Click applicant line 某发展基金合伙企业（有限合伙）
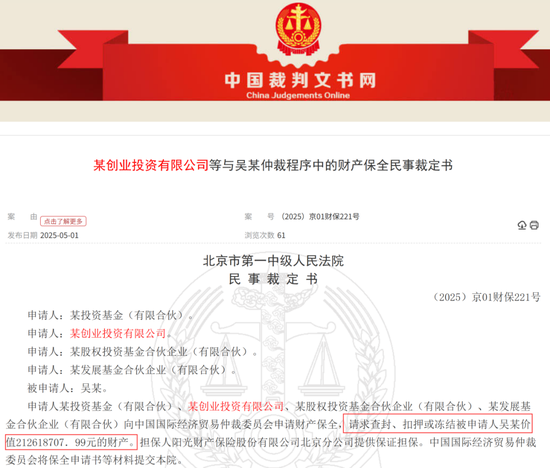 coord(132,370)
